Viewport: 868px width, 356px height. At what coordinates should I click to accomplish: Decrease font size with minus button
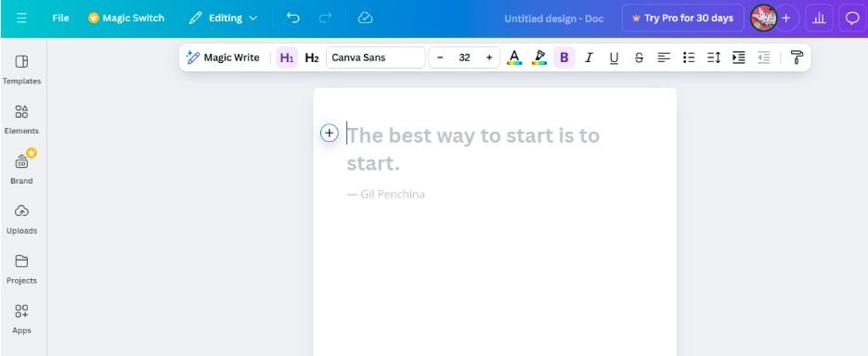tap(440, 57)
